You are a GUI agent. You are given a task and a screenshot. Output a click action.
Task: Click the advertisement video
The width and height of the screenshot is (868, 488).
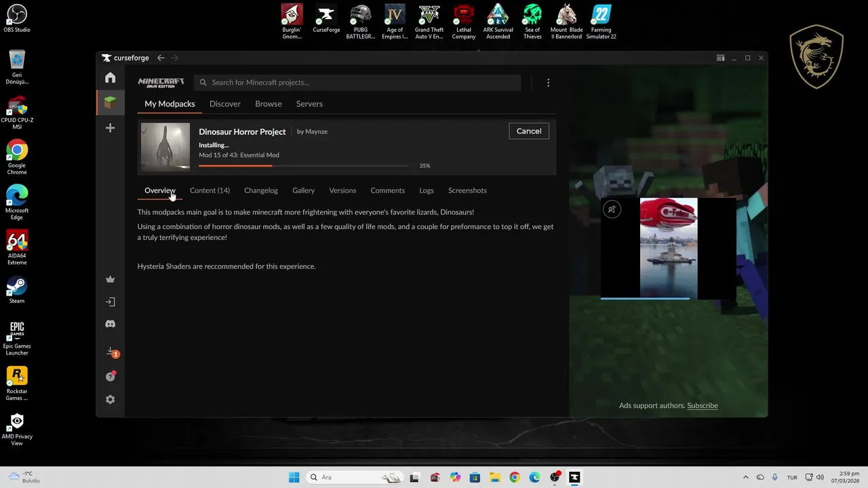[669, 248]
